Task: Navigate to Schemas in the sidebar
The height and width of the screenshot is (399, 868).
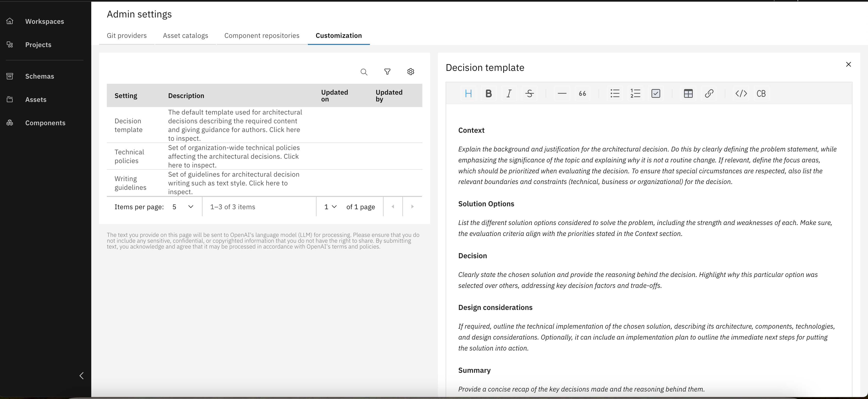Action: [x=39, y=76]
